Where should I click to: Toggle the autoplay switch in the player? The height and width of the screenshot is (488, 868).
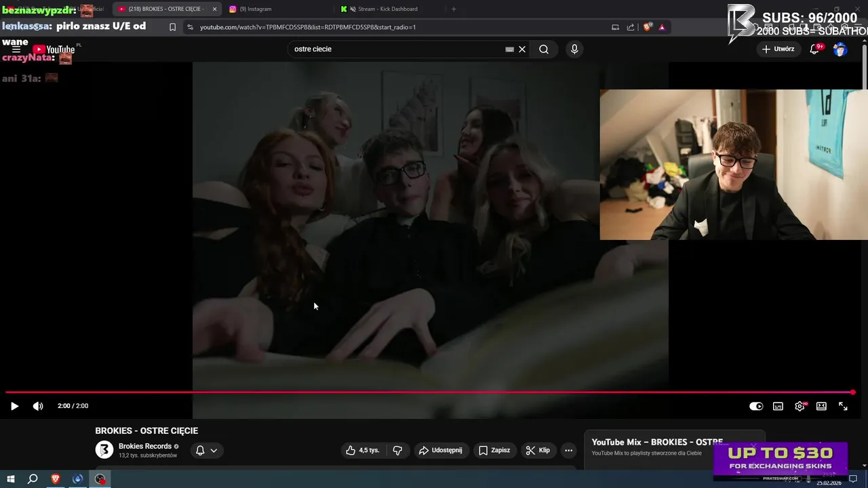756,406
